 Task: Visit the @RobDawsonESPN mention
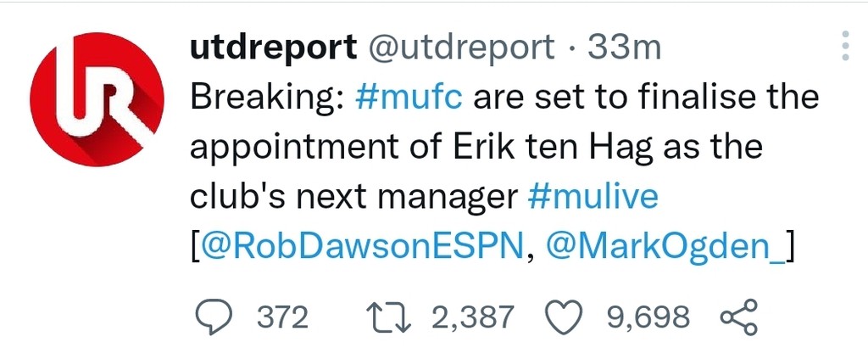point(362,248)
